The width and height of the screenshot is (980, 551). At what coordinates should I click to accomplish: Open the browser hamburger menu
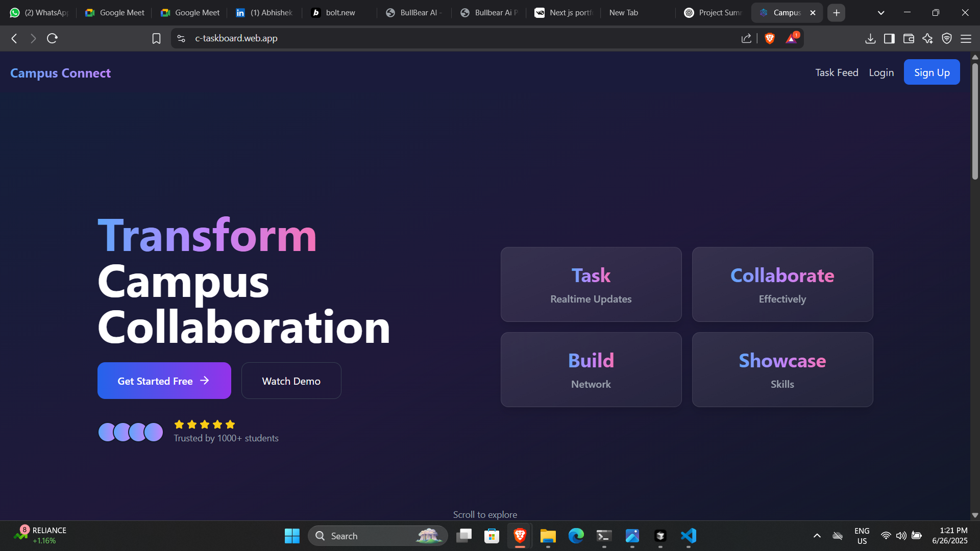[966, 38]
